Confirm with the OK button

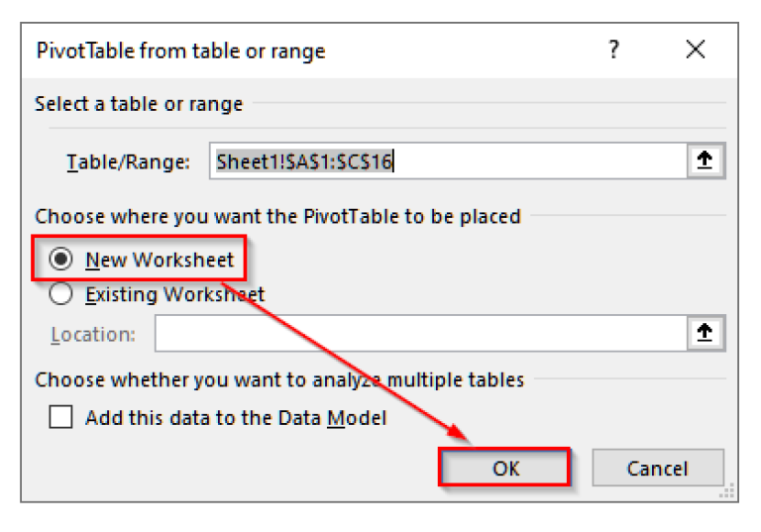coord(504,468)
